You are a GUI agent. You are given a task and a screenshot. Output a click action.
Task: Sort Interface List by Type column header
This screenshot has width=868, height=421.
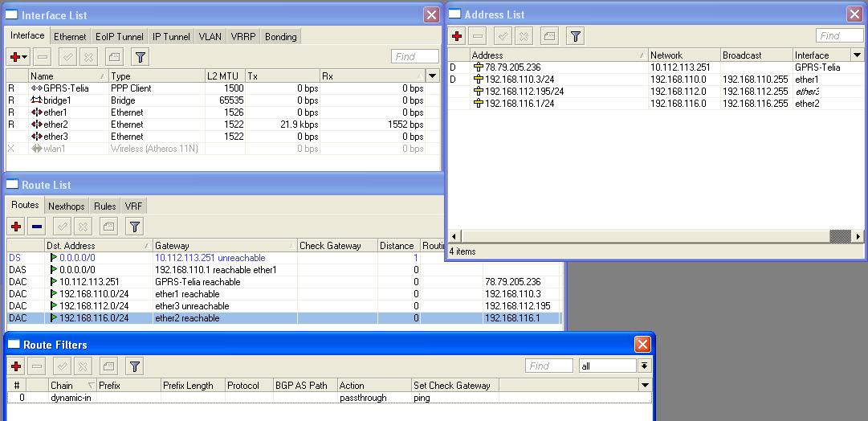(157, 76)
